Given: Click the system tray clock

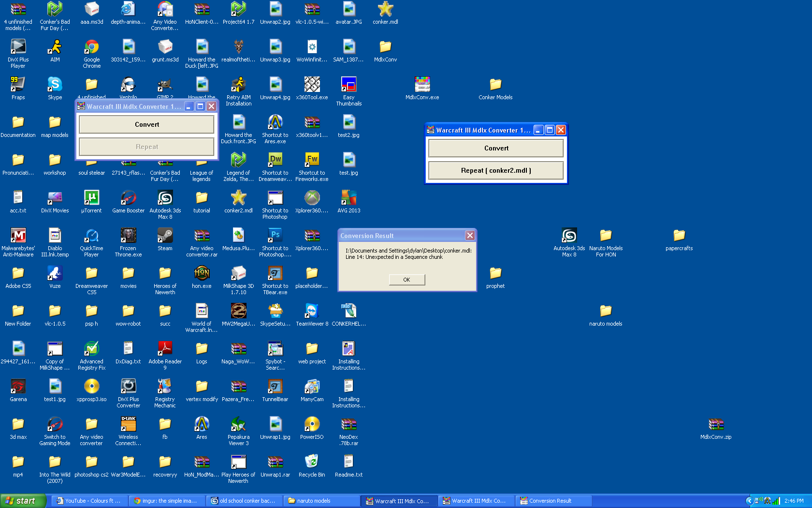Looking at the screenshot, I should point(794,501).
